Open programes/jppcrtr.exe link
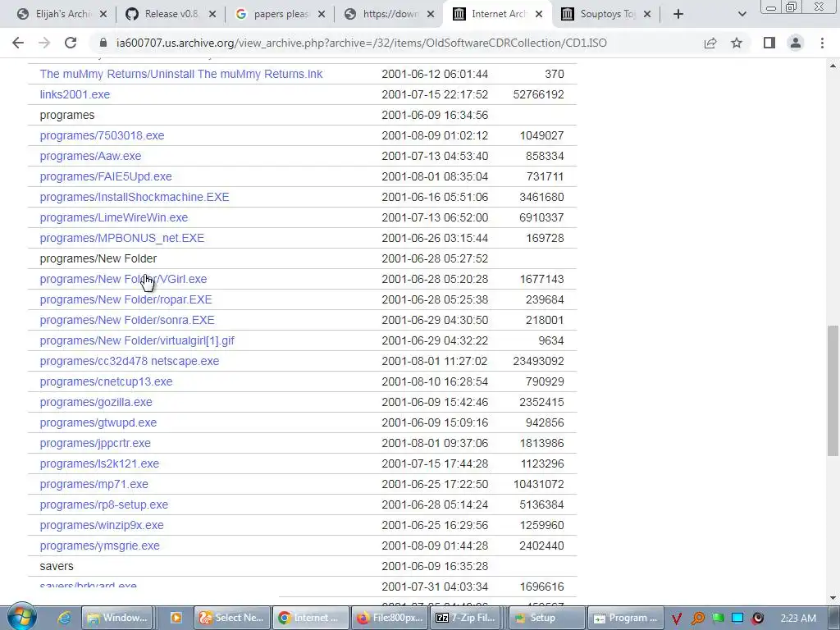 click(x=95, y=443)
